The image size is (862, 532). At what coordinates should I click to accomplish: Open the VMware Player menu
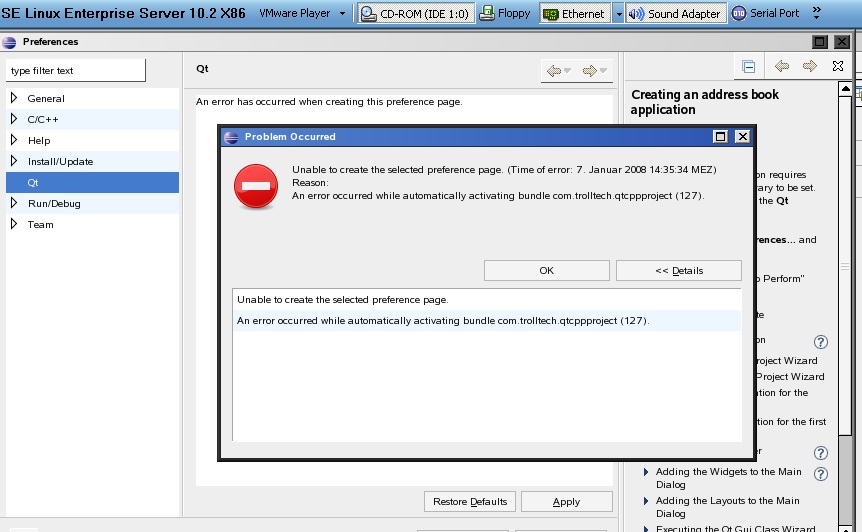pos(302,13)
